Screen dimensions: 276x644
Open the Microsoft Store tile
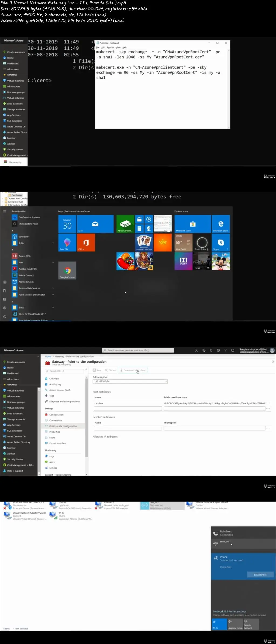tap(192, 224)
